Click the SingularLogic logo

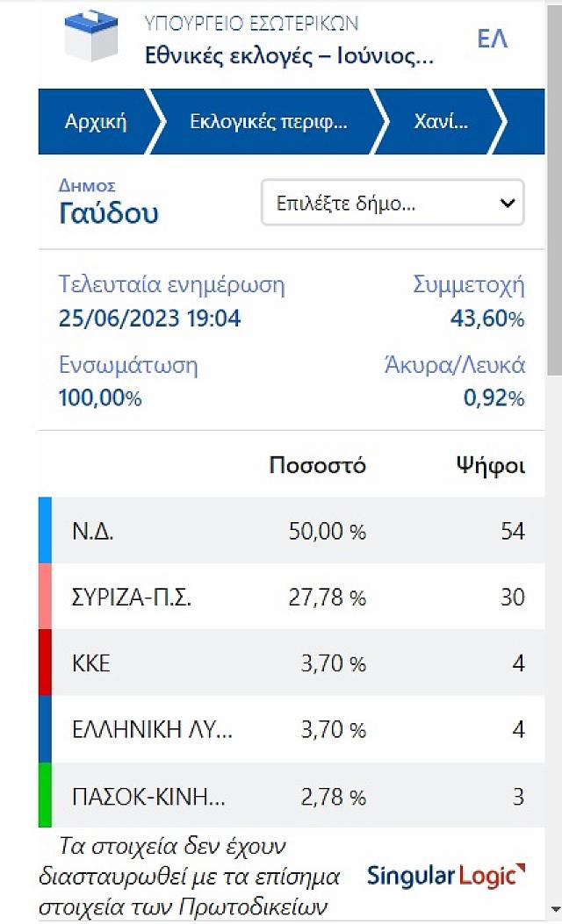(x=446, y=875)
